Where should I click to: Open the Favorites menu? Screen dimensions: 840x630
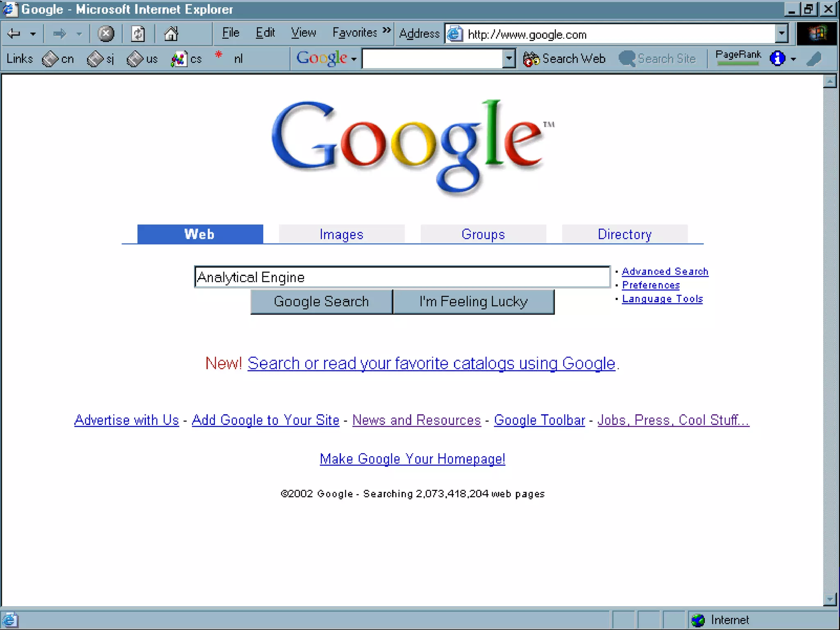(x=354, y=33)
